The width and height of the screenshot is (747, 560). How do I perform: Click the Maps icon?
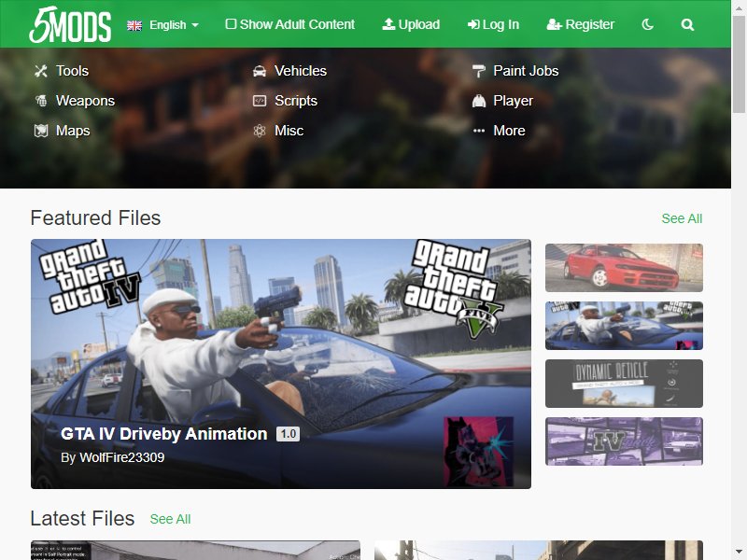(x=41, y=131)
